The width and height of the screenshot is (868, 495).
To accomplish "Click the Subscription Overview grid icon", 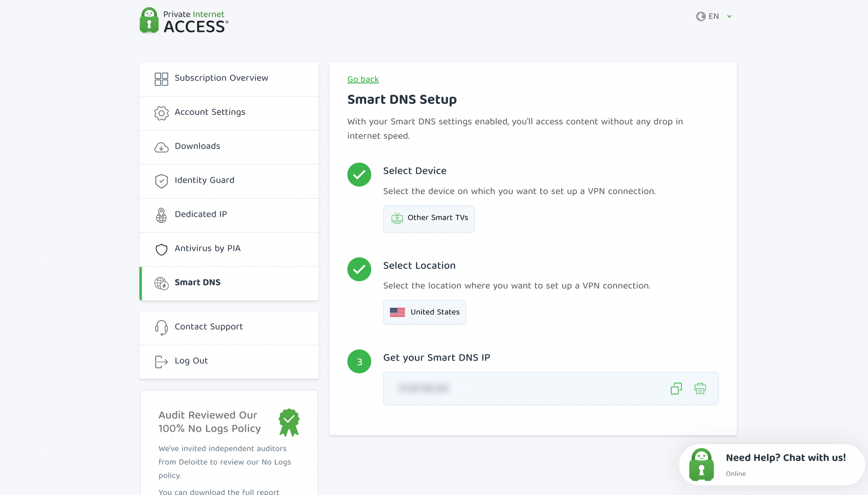I will pyautogui.click(x=161, y=79).
